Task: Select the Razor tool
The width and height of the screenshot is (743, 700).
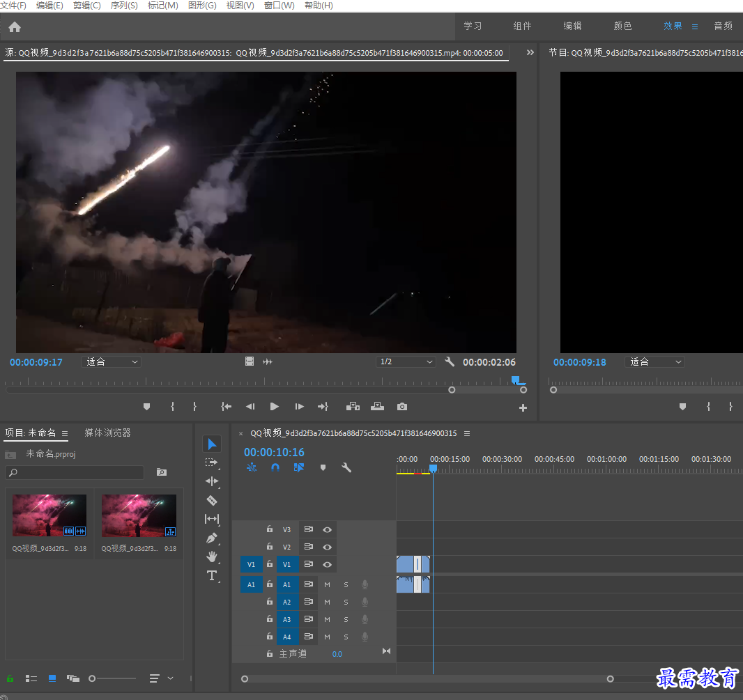Action: click(212, 500)
